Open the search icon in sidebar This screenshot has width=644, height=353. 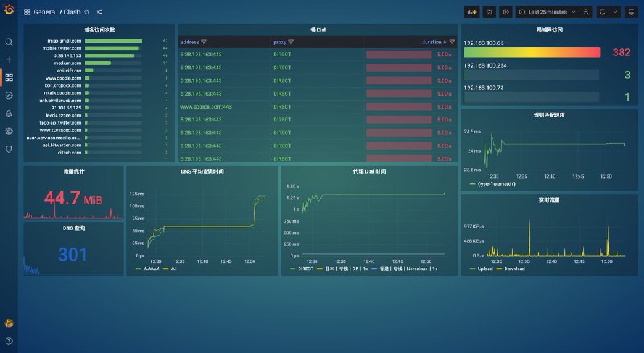coord(9,42)
